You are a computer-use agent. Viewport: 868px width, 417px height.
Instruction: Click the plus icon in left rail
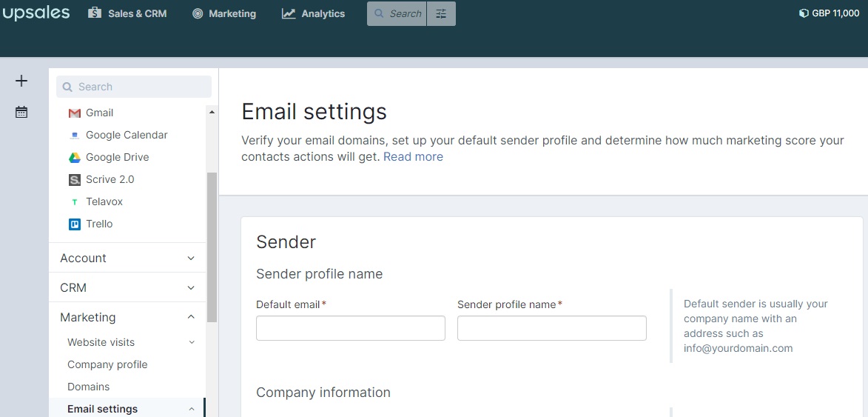21,81
